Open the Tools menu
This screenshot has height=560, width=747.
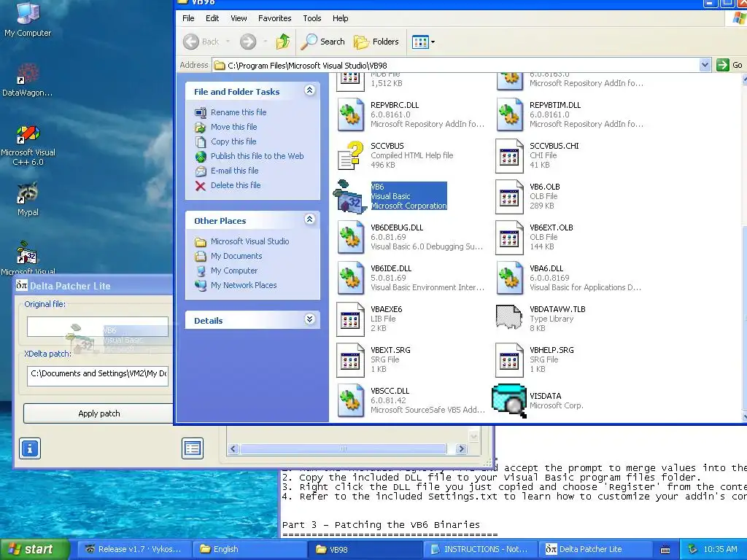coord(312,18)
